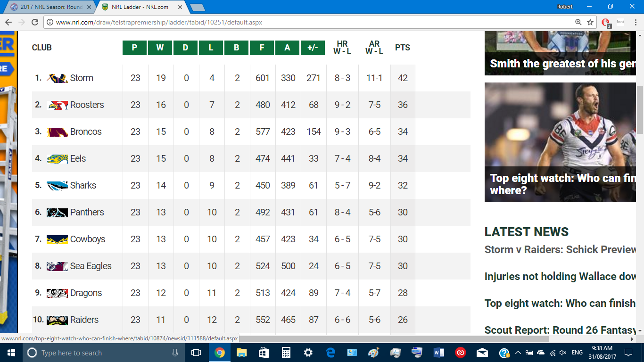Screen dimensions: 644x362
Task: Click the Raiders team logo
Action: (58, 320)
